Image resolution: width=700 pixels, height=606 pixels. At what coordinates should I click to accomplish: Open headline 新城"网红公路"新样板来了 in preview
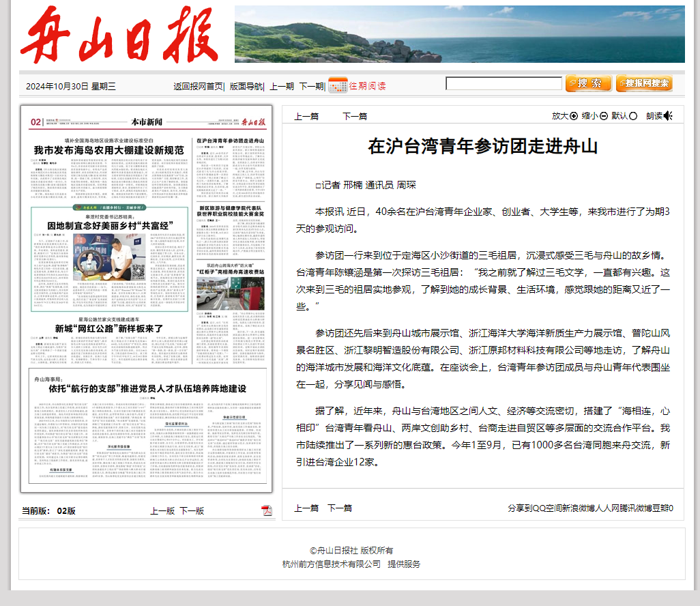point(109,329)
